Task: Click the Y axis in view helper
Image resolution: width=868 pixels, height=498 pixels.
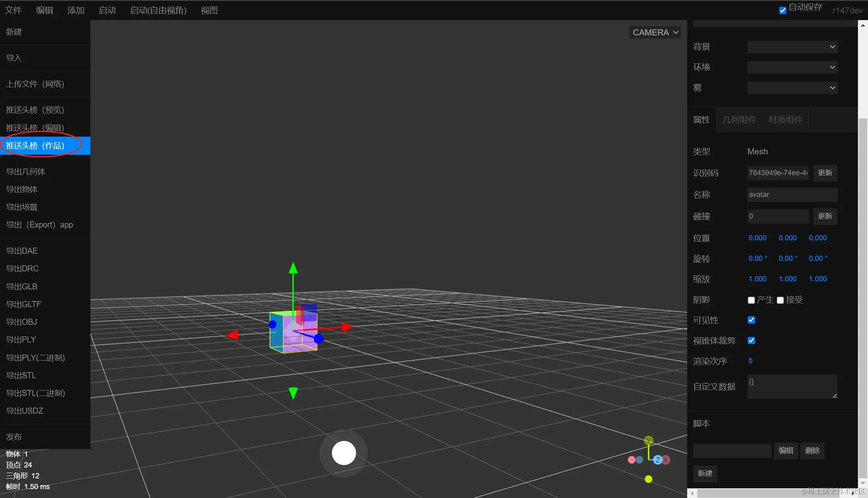Action: [648, 441]
